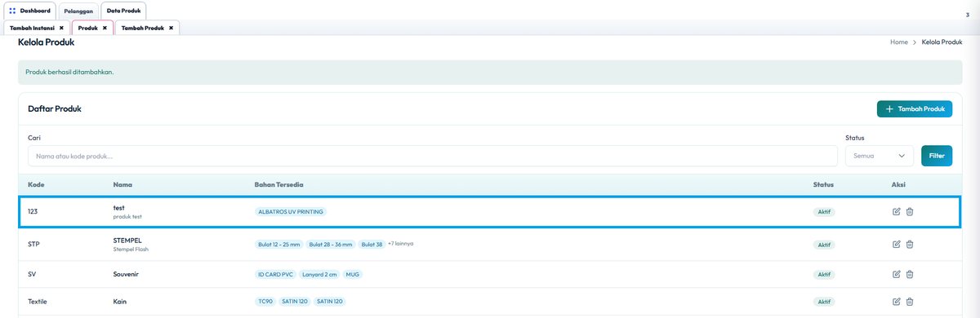The width and height of the screenshot is (980, 318).
Task: Select product code SV
Action: point(32,274)
